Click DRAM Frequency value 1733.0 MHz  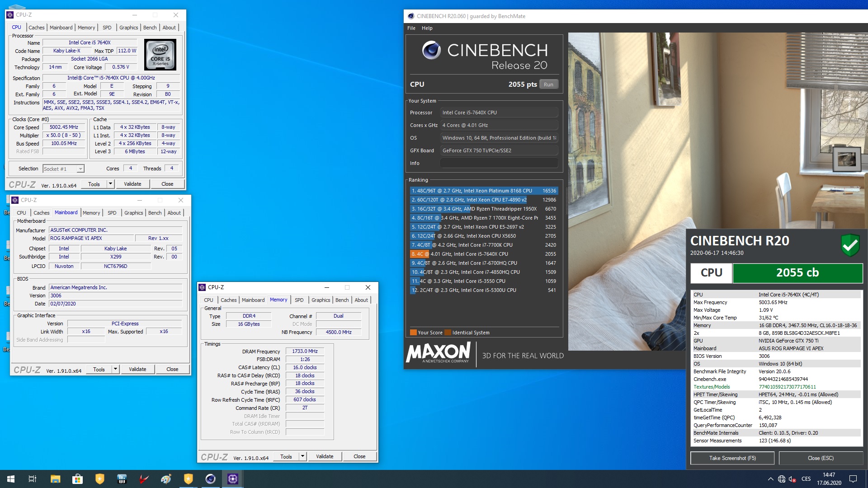(305, 351)
